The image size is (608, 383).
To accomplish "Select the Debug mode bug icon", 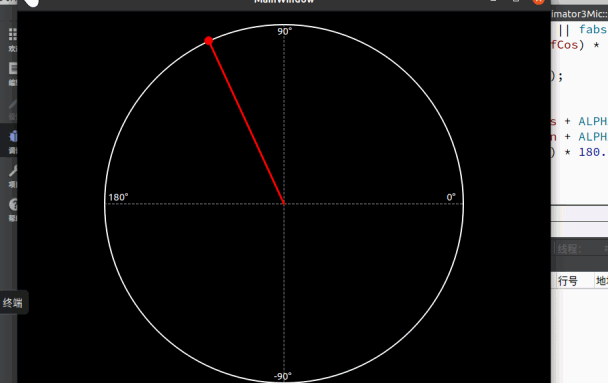I will [x=13, y=137].
